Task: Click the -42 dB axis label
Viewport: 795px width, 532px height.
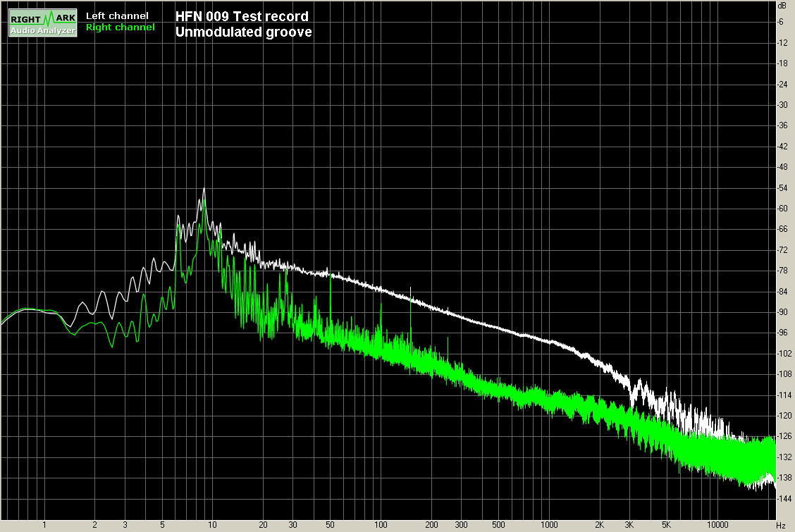Action: [782, 146]
